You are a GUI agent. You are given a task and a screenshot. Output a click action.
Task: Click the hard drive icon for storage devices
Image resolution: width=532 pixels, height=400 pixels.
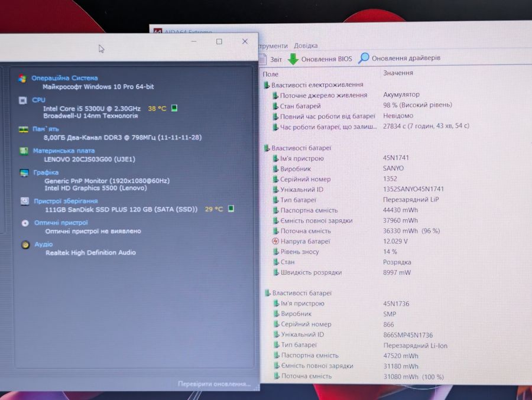click(24, 201)
